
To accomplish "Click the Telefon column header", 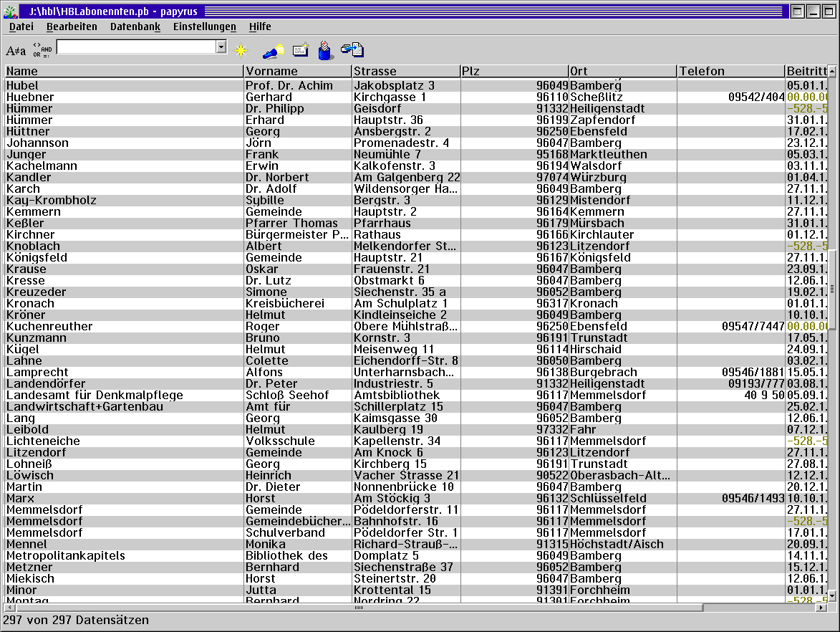I will pyautogui.click(x=730, y=71).
